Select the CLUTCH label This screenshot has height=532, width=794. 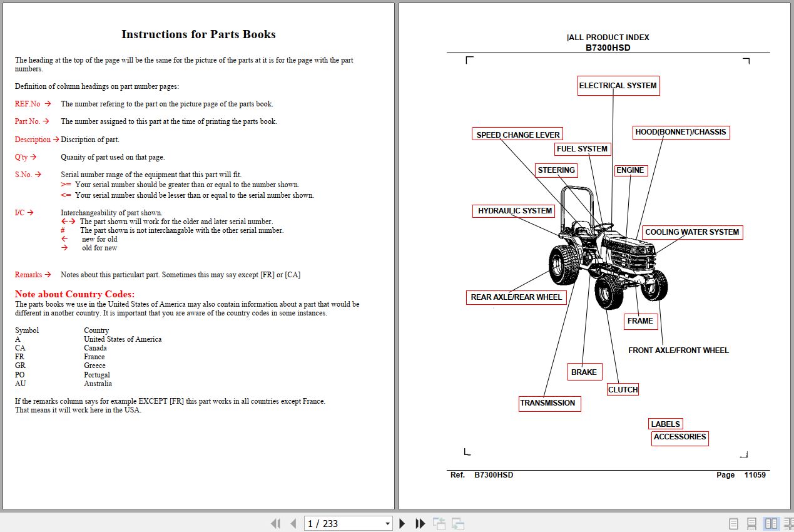(x=623, y=389)
